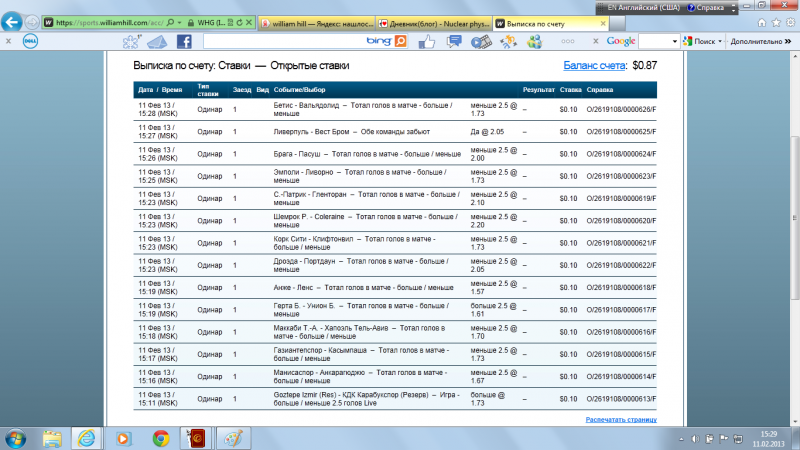Open browser Tools gear icon
This screenshot has width=800, height=450.
pos(790,22)
